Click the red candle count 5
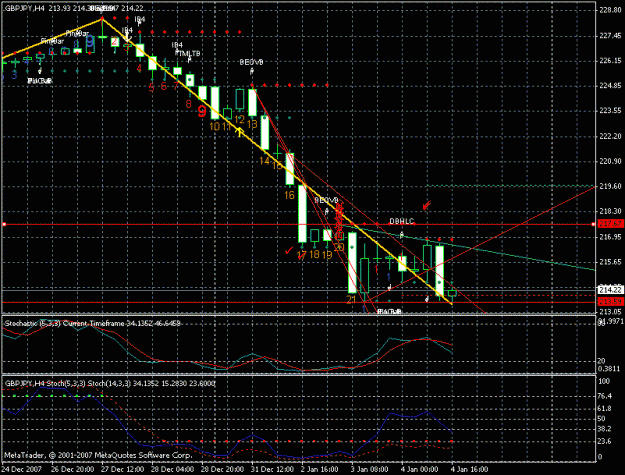 151,87
